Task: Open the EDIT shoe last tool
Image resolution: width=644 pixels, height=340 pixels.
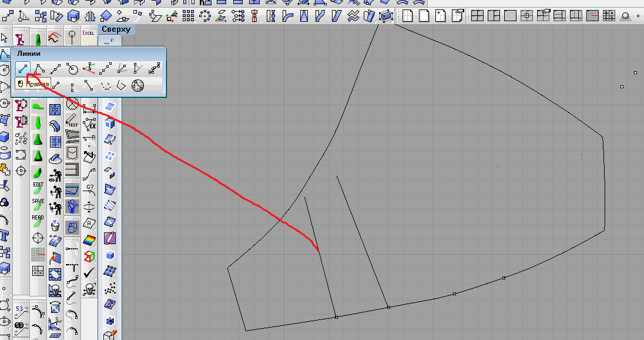Action: point(38,188)
